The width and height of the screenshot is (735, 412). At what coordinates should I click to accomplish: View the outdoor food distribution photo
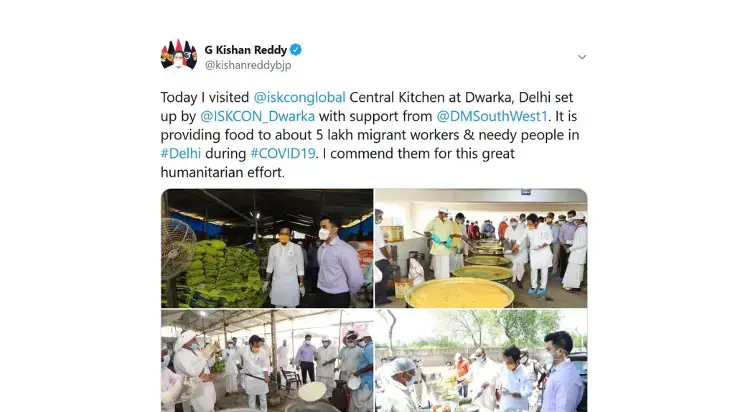point(481,360)
